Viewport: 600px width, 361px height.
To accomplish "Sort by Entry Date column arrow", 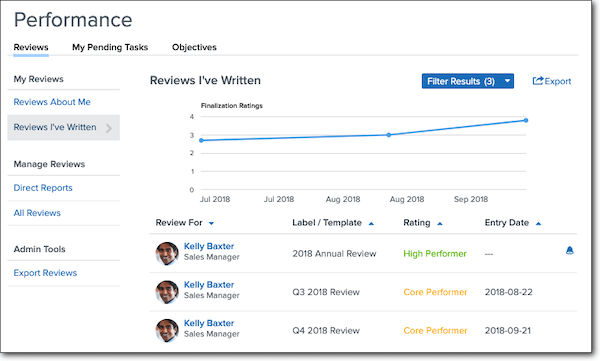I will (x=538, y=224).
